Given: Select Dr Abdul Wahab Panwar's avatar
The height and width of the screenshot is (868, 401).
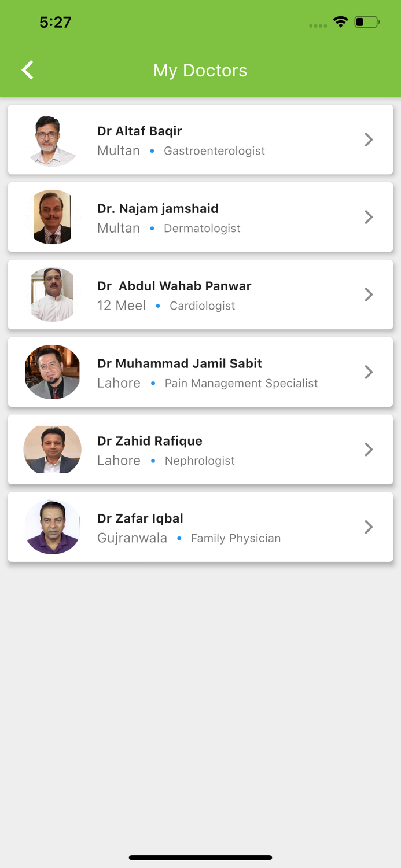Looking at the screenshot, I should tap(52, 295).
